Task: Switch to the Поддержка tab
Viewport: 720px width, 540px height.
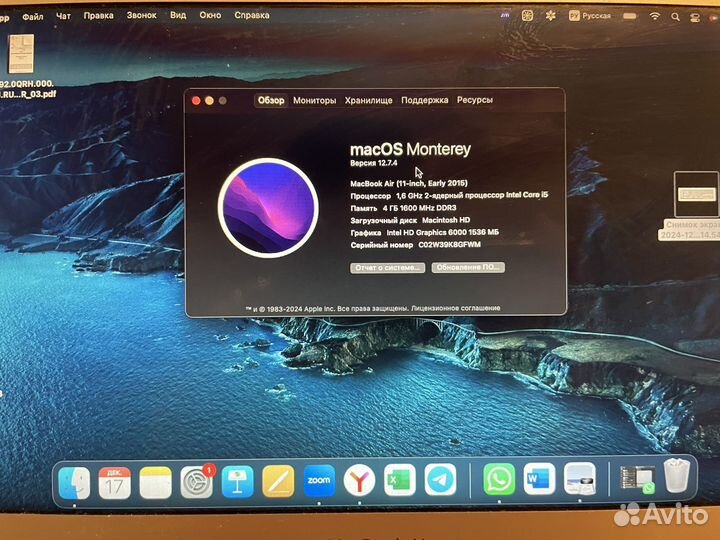Action: (424, 100)
